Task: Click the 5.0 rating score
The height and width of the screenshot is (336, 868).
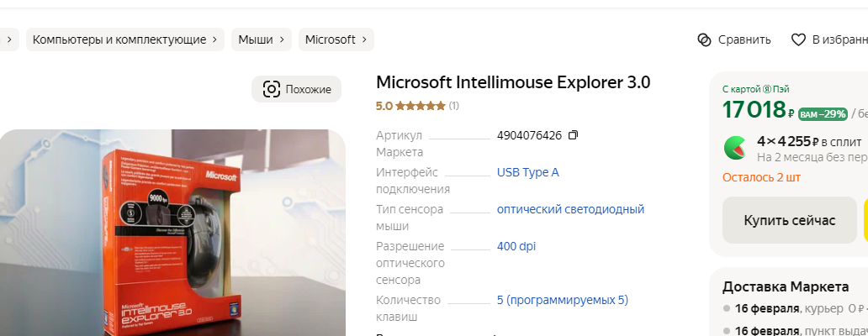Action: click(x=384, y=106)
